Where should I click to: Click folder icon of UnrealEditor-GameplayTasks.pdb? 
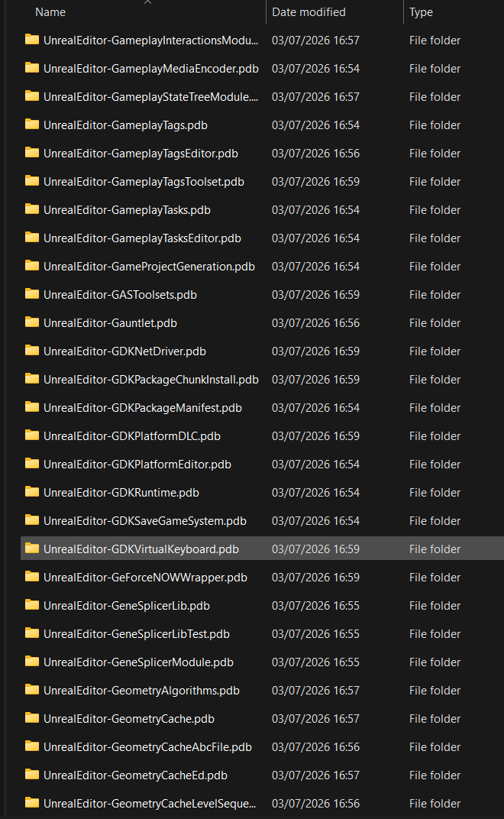[32, 209]
